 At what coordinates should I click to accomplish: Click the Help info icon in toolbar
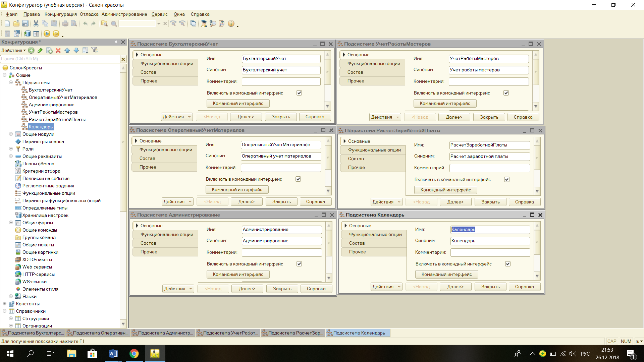pyautogui.click(x=231, y=23)
